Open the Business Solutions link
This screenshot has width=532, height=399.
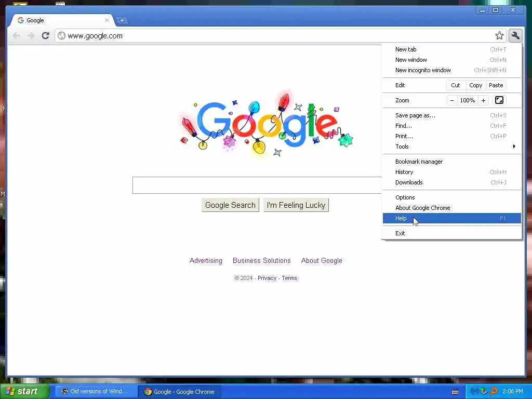[262, 261]
